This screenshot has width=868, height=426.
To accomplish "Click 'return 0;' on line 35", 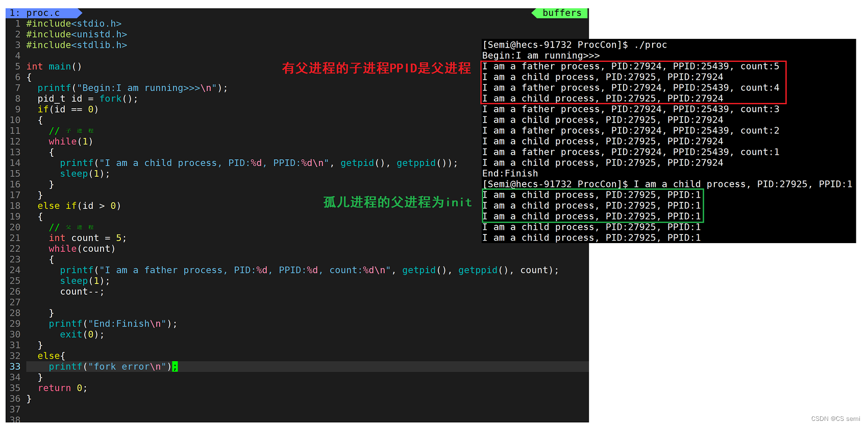I will pyautogui.click(x=62, y=388).
